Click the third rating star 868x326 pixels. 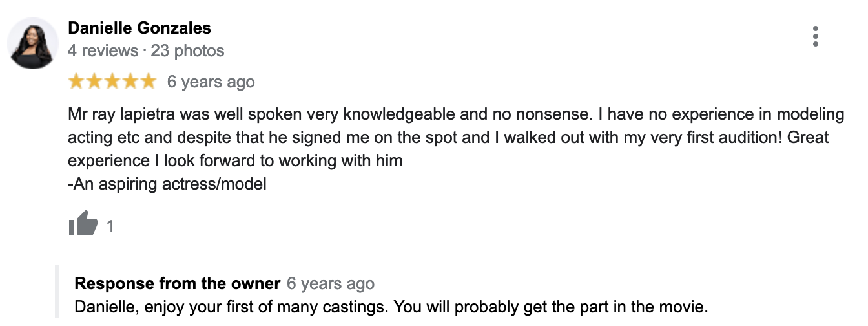(112, 81)
